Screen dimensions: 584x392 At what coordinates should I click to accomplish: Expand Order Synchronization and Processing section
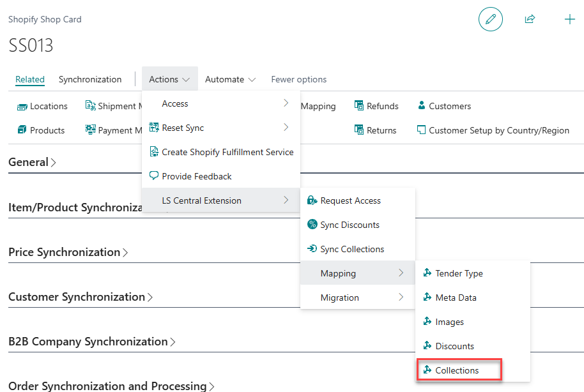coord(111,386)
